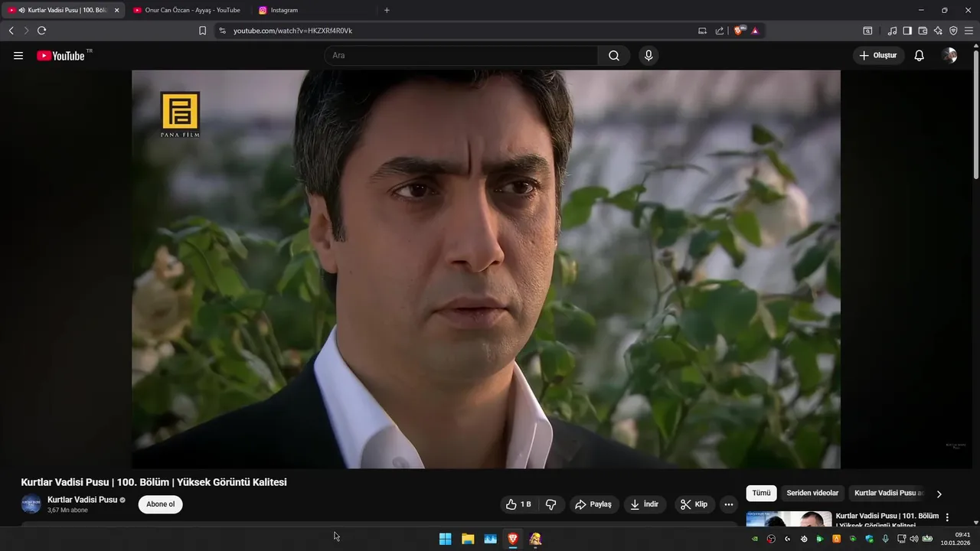
Task: Open the account avatar menu
Action: [x=949, y=56]
